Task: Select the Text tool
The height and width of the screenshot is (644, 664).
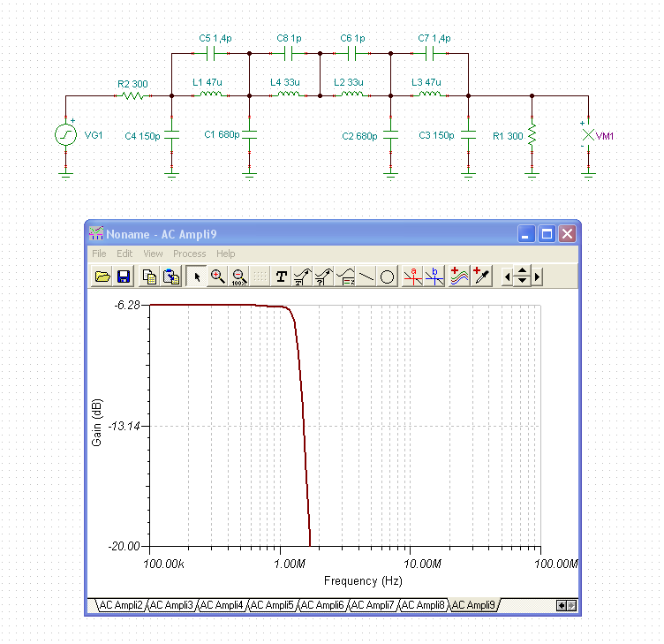Action: (281, 277)
